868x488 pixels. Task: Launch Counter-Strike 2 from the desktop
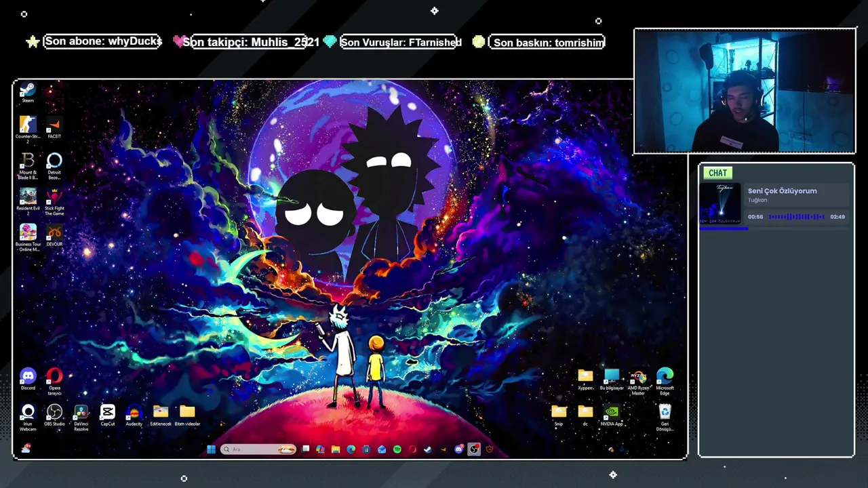tap(27, 128)
